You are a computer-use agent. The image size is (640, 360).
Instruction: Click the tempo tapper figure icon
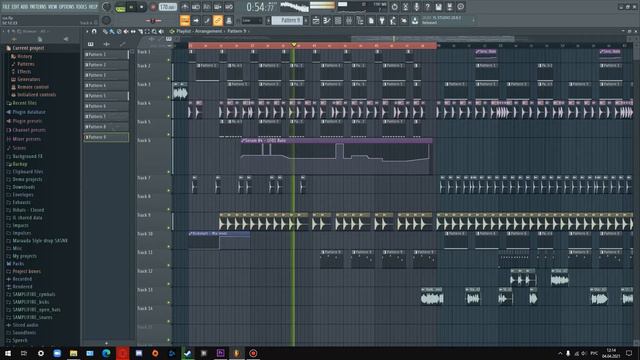[393, 20]
